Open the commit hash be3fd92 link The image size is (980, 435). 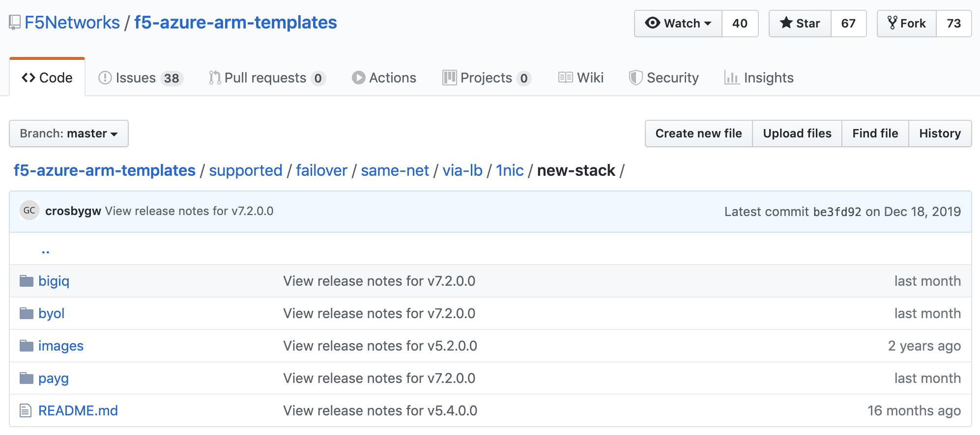(837, 212)
